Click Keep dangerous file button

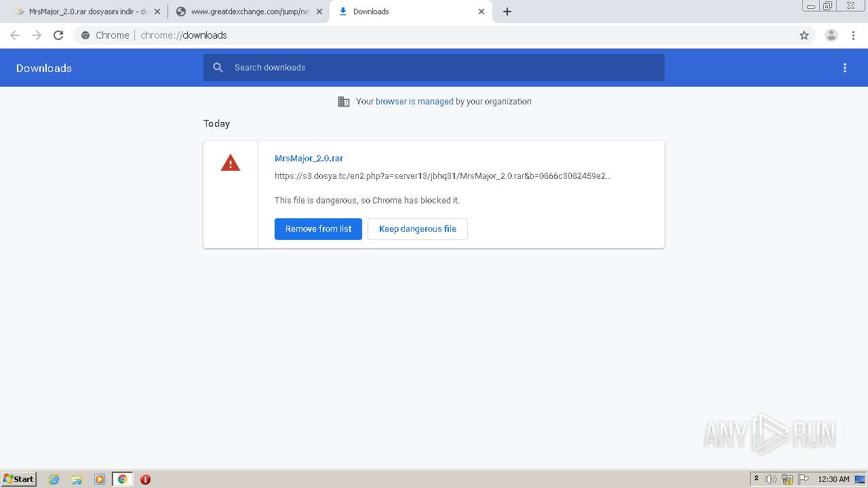(x=418, y=229)
